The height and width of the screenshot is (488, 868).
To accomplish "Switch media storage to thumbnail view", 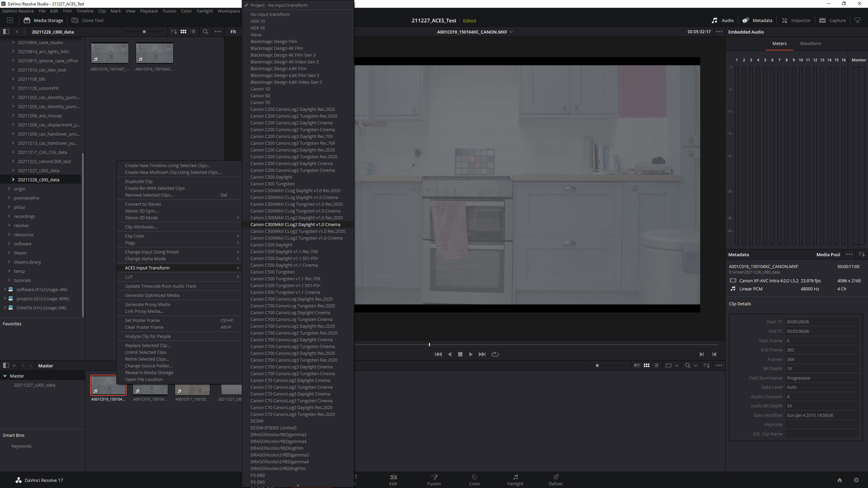I will 183,32.
